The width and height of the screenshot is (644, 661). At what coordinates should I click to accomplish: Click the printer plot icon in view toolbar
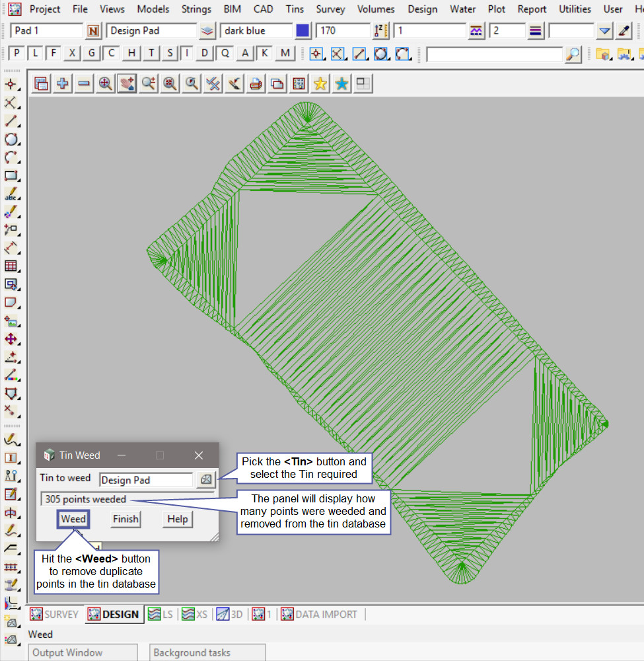click(256, 83)
